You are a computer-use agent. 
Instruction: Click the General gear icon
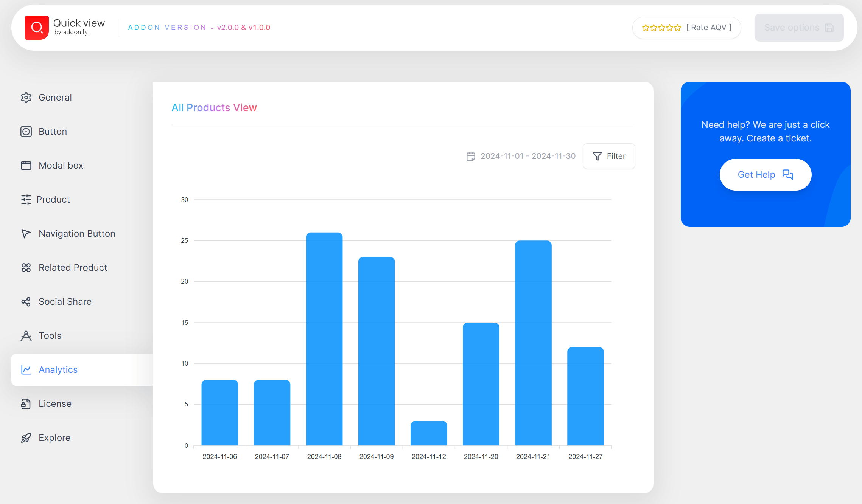pyautogui.click(x=26, y=98)
